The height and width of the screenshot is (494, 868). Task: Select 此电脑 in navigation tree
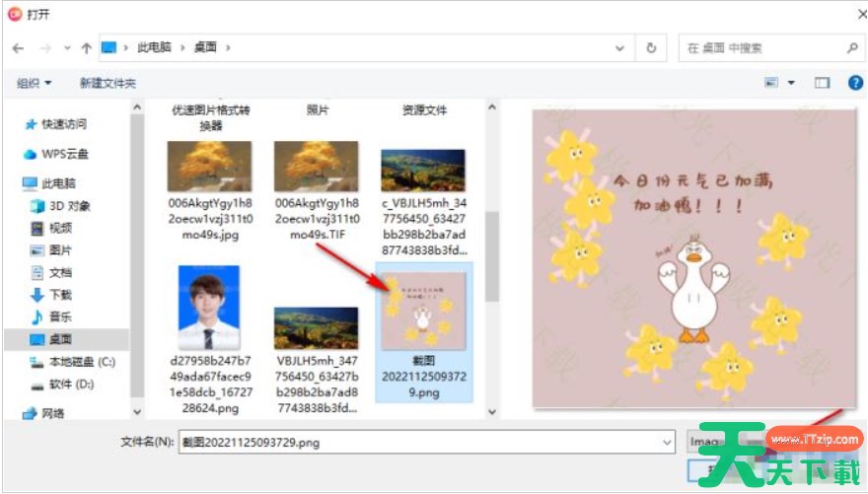pyautogui.click(x=58, y=183)
